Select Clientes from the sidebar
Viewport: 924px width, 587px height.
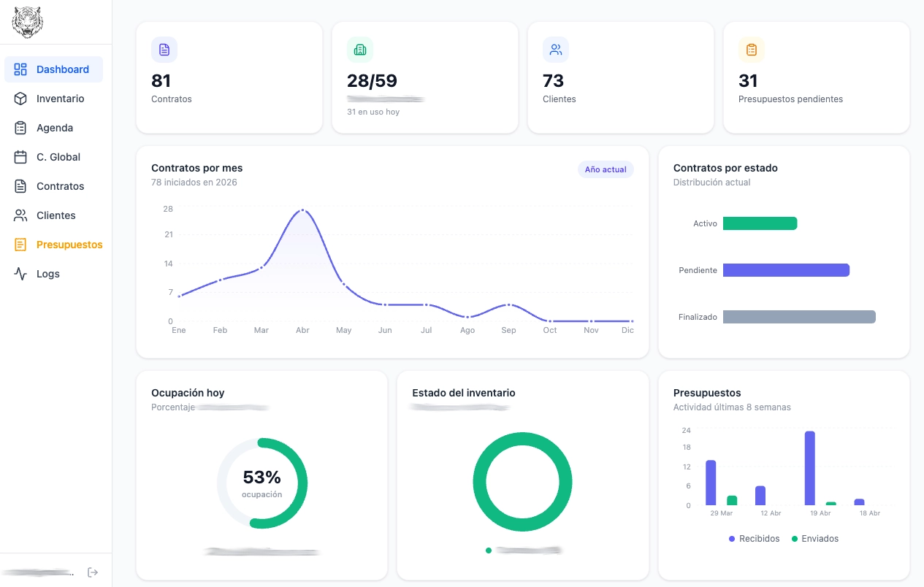pos(56,215)
